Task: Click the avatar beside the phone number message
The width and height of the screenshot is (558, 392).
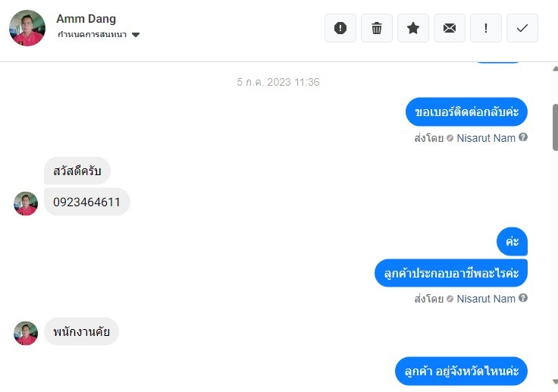Action: pos(26,204)
